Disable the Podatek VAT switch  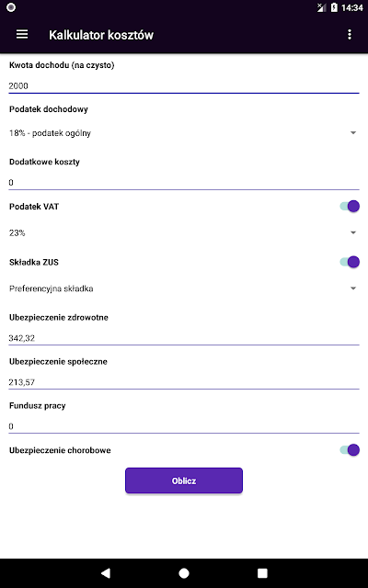tap(350, 206)
